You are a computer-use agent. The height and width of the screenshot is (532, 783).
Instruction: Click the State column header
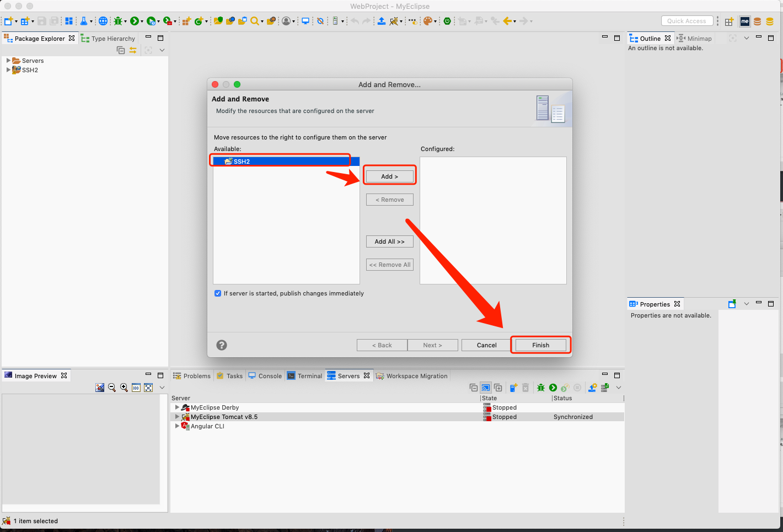coord(516,398)
